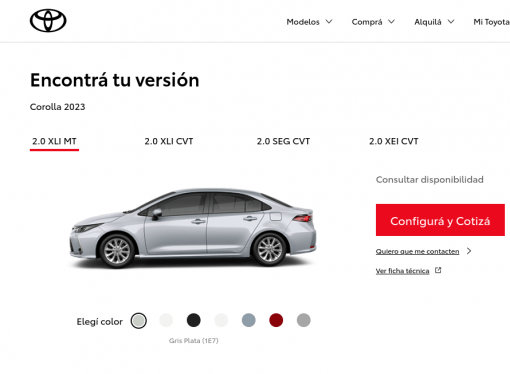Click the Configurá y Cotizá button
Image resolution: width=510 pixels, height=374 pixels.
440,220
